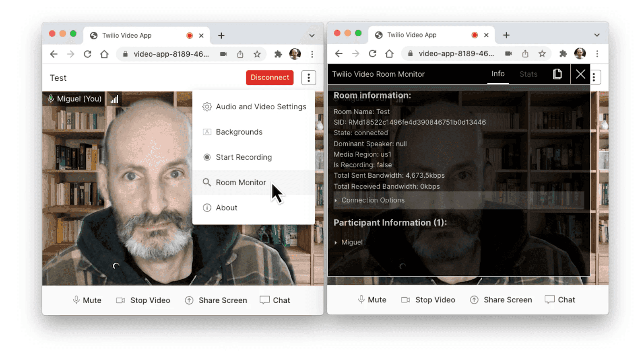This screenshot has height=351, width=644.
Task: Click the copy room info icon
Action: (x=557, y=74)
